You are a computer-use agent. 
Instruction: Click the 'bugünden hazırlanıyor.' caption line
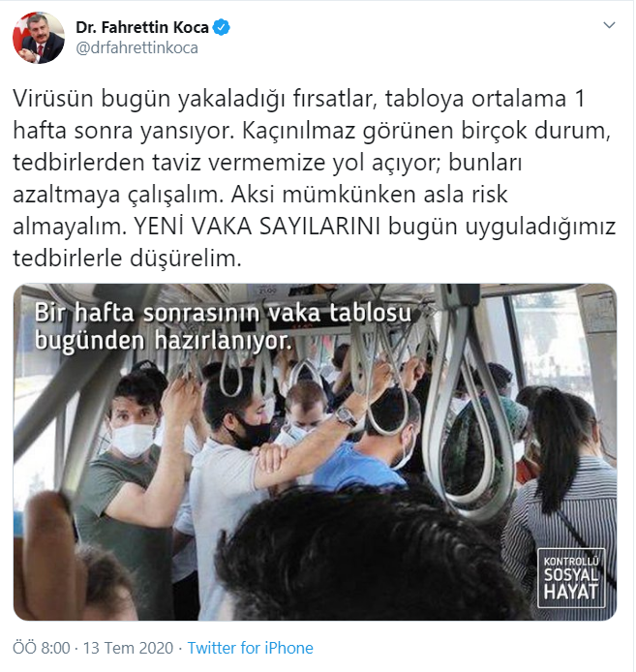[164, 341]
